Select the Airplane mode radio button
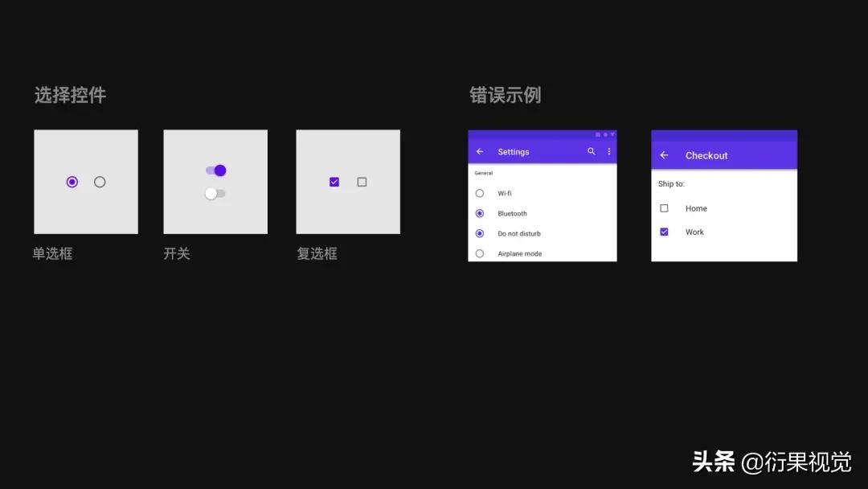This screenshot has width=868, height=489. [479, 253]
